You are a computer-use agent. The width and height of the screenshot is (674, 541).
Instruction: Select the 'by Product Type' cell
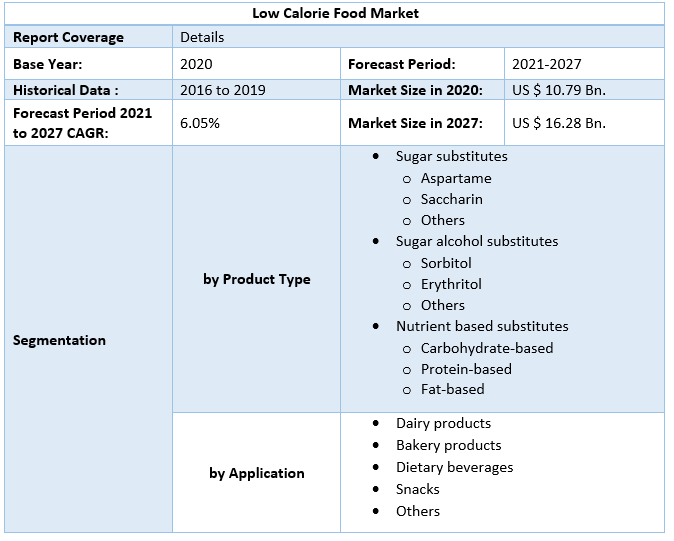(x=257, y=279)
